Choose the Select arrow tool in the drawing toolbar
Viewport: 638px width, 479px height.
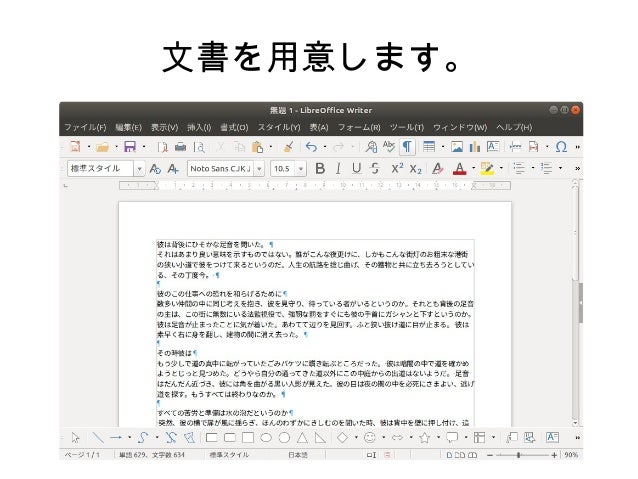pos(75,438)
